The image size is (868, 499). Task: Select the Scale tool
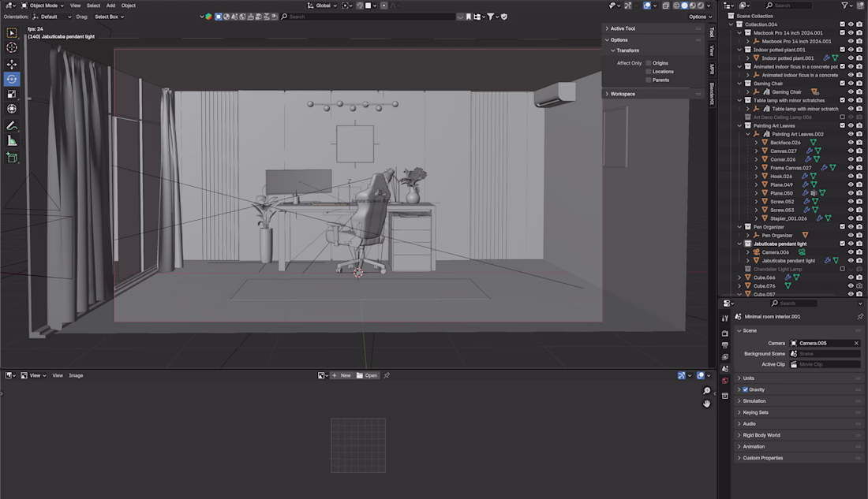point(12,94)
